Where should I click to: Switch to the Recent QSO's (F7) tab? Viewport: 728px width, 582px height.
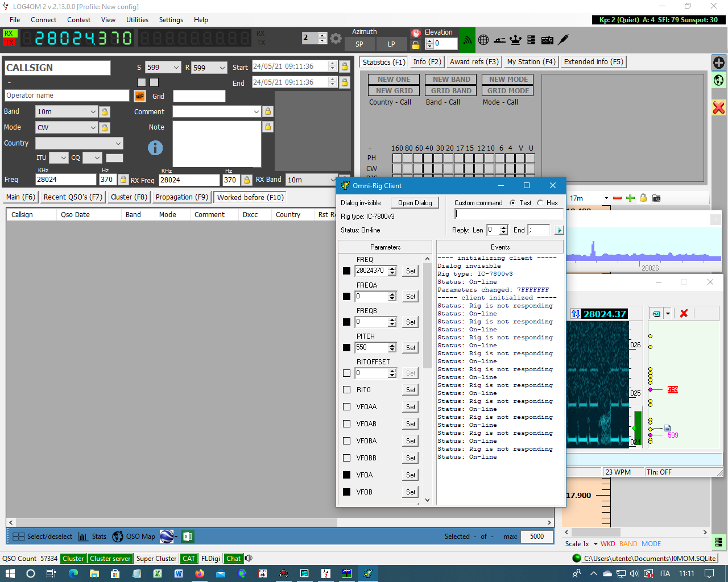pyautogui.click(x=73, y=197)
